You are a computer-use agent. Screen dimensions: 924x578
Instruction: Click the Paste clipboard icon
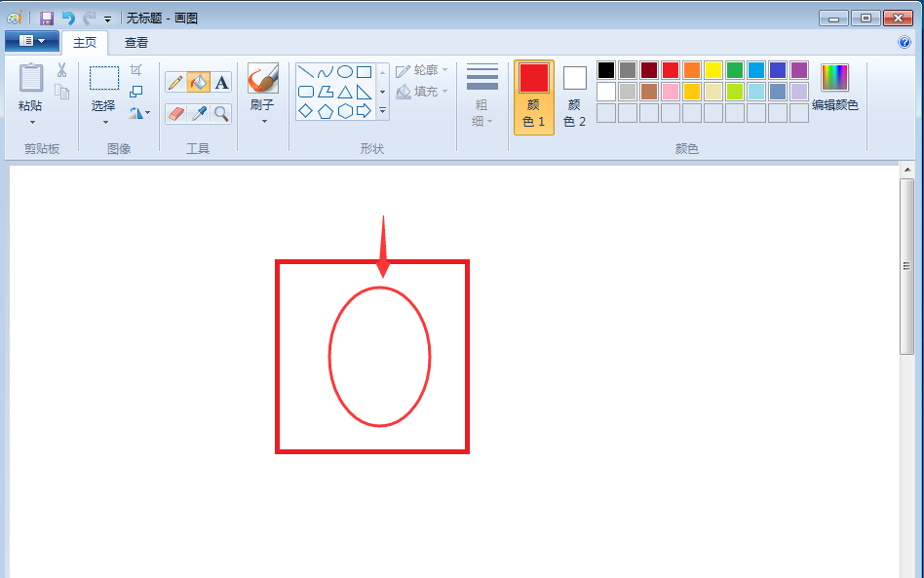coord(30,78)
